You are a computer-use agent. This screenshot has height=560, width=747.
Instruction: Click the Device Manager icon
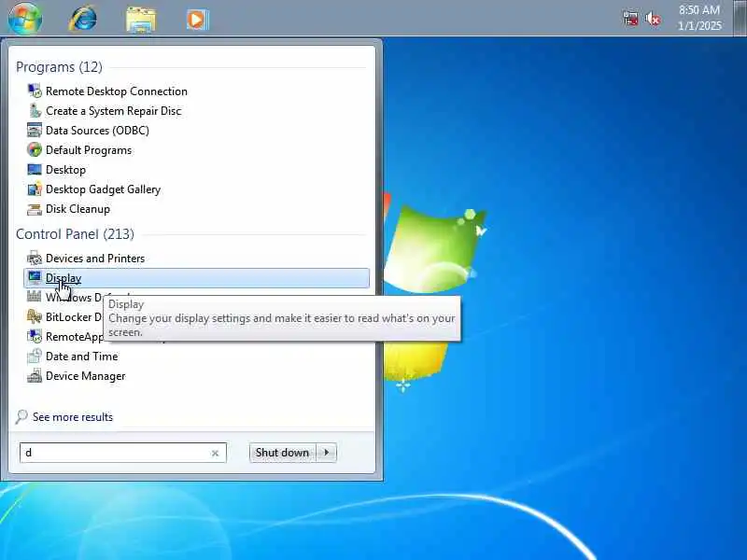pyautogui.click(x=35, y=376)
